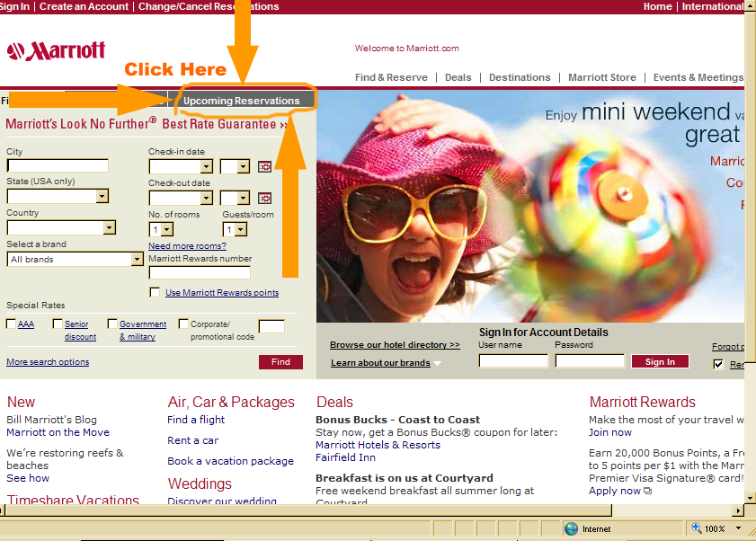Open the check-out date calendar icon
The width and height of the screenshot is (756, 541).
click(264, 199)
